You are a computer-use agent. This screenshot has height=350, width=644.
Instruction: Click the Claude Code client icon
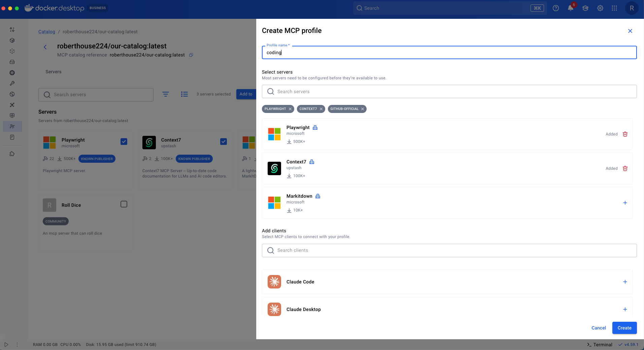pos(274,282)
